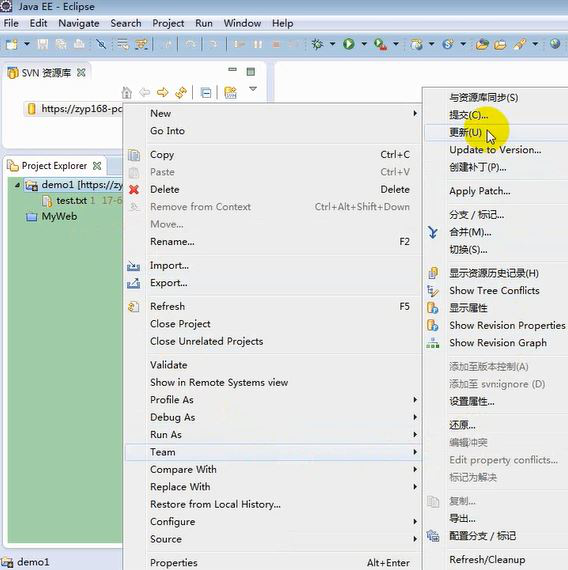Image resolution: width=568 pixels, height=570 pixels.
Task: Expand the New submenu arrow
Action: 415,113
